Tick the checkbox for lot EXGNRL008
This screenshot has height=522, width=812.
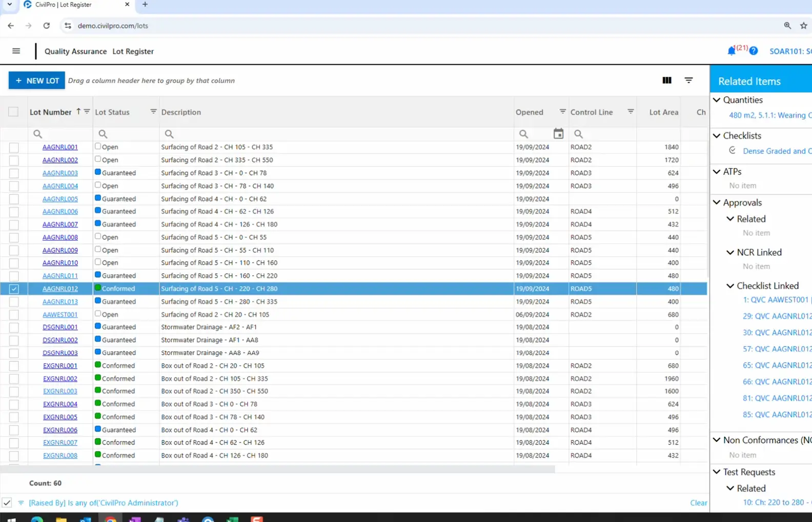14,455
